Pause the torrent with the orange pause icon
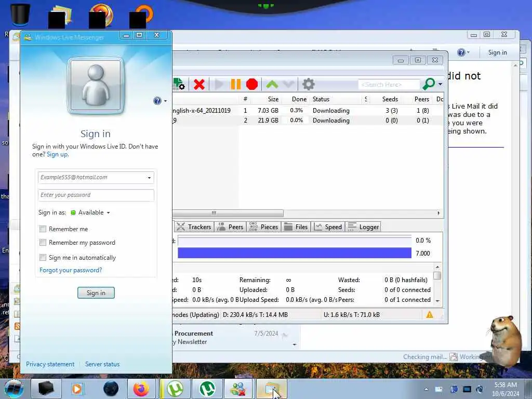Screen dimensions: 532x399 (235, 84)
